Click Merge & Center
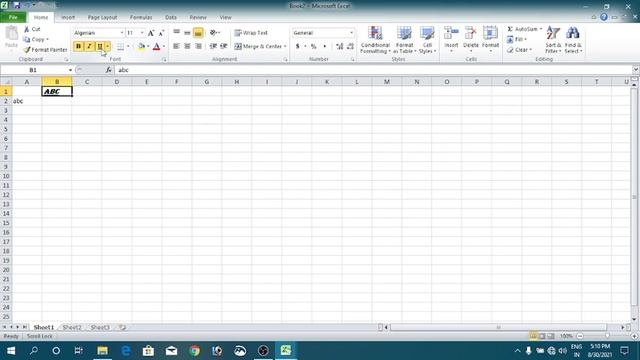 (258, 47)
